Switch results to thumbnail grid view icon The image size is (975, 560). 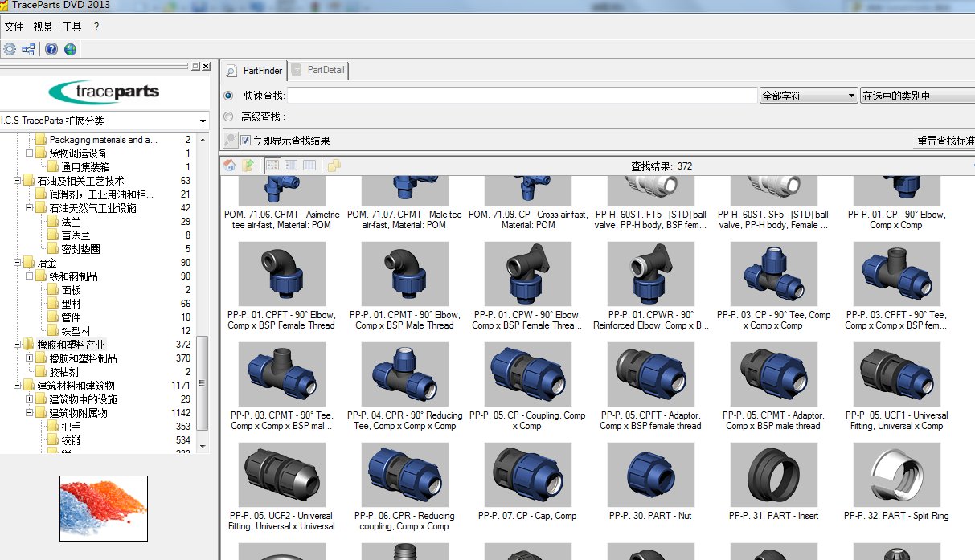pyautogui.click(x=272, y=166)
